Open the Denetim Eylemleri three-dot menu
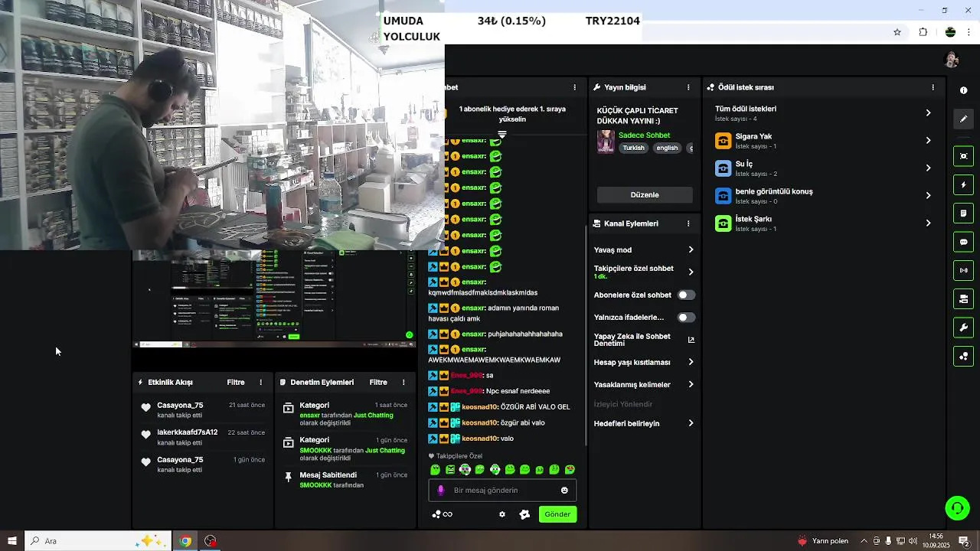This screenshot has height=551, width=980. tap(403, 382)
